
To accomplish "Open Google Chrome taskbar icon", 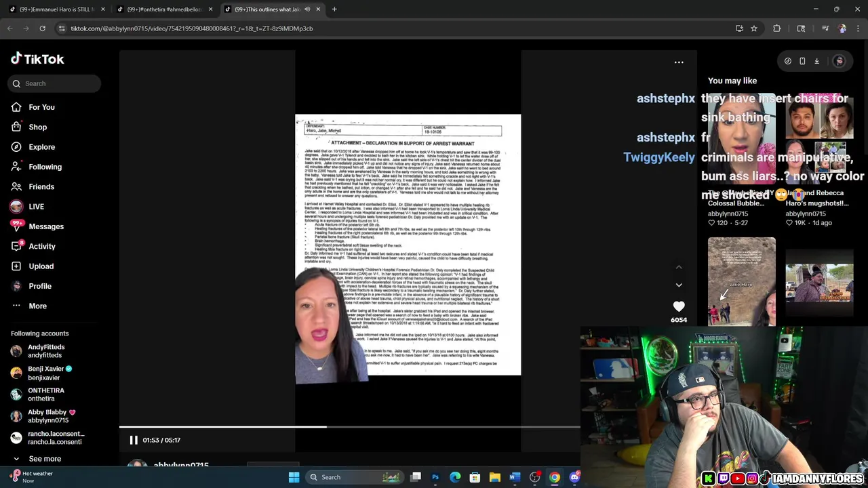I will (x=555, y=477).
